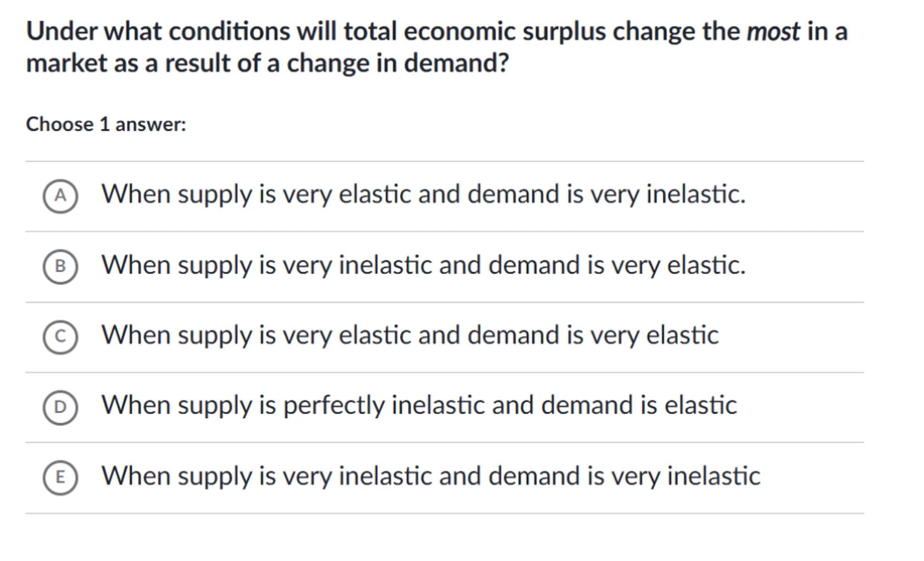Select radio button A
The height and width of the screenshot is (561, 924).
click(x=60, y=196)
